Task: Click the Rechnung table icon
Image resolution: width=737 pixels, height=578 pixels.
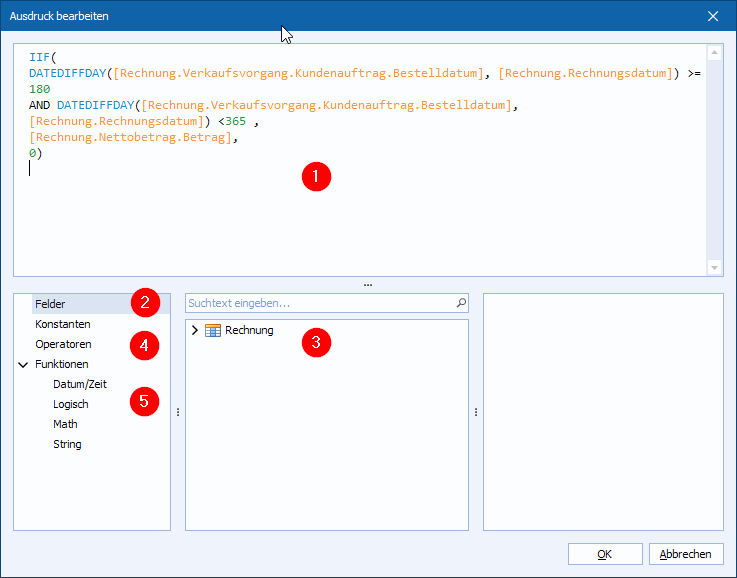Action: pyautogui.click(x=212, y=331)
